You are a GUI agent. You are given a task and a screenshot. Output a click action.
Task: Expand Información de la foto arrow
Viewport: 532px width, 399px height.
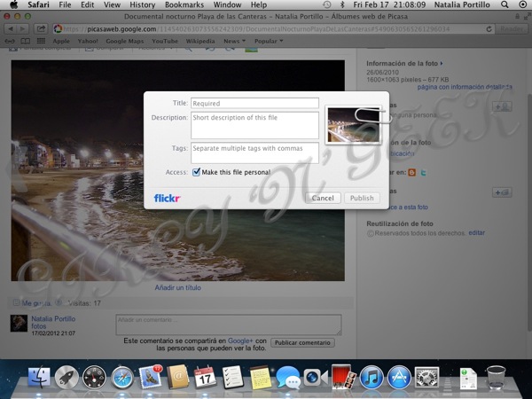click(442, 64)
